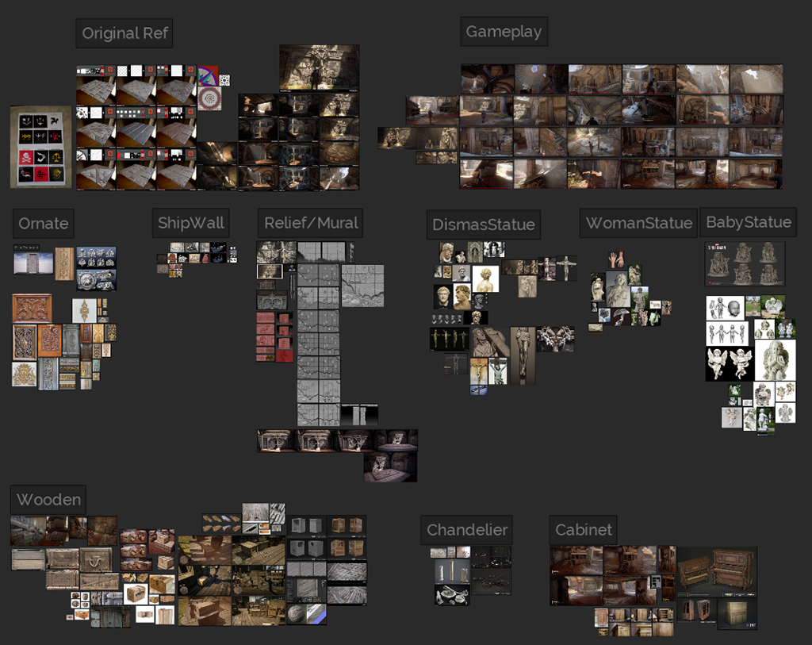Select the two cherubs on black background
This screenshot has width=812, height=645.
(729, 363)
